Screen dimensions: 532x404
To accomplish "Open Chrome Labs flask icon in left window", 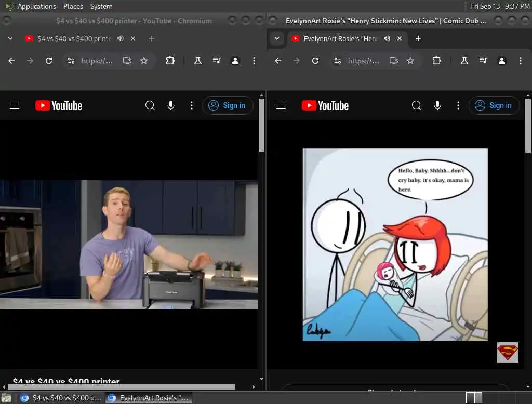I will click(x=197, y=61).
